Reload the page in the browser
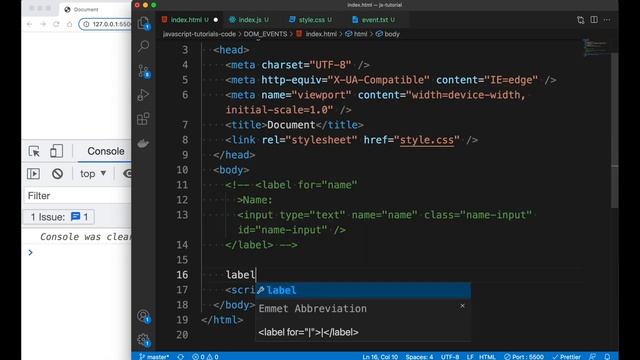The width and height of the screenshot is (640, 360). pyautogui.click(x=56, y=24)
